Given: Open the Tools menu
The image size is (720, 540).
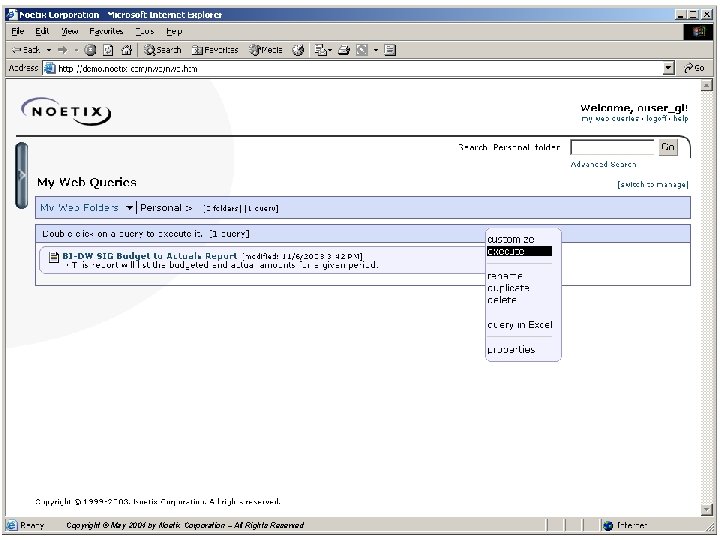Looking at the screenshot, I should click(x=145, y=31).
